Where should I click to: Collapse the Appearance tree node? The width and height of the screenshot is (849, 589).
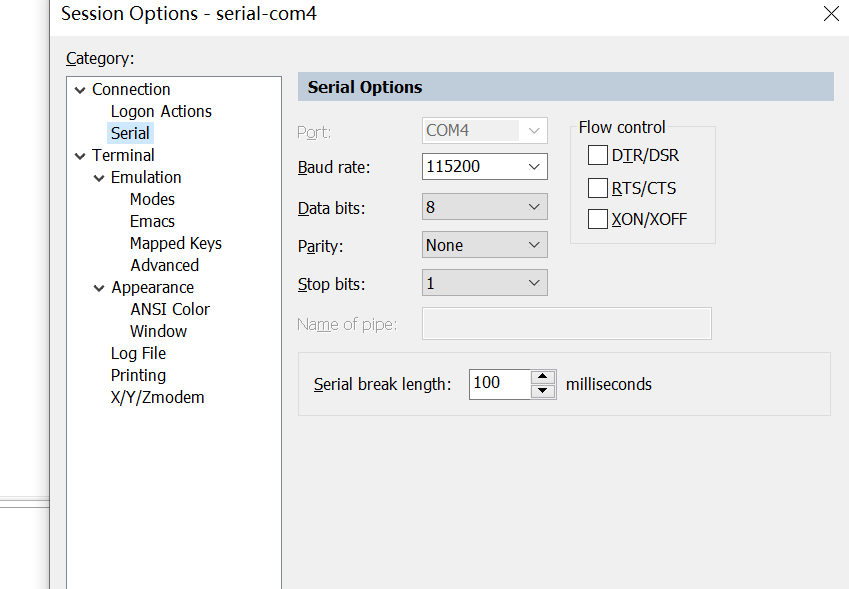point(99,288)
